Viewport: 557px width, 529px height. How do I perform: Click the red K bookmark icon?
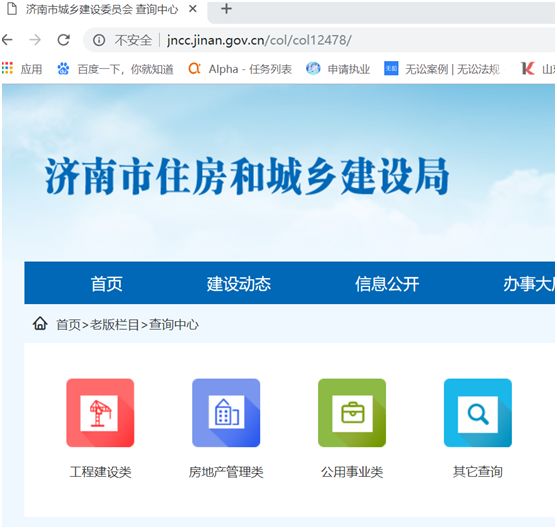(x=528, y=68)
